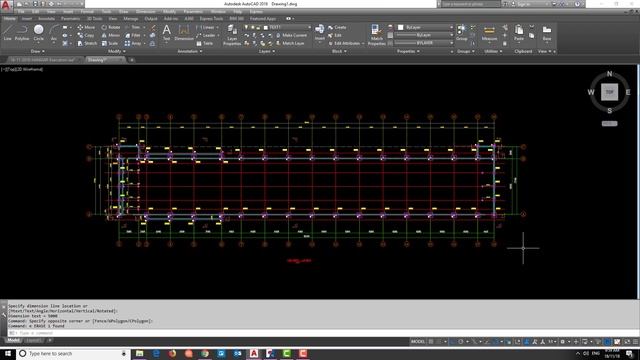Select the Arc tool
Viewport: 640px width, 360px height.
coord(53,32)
